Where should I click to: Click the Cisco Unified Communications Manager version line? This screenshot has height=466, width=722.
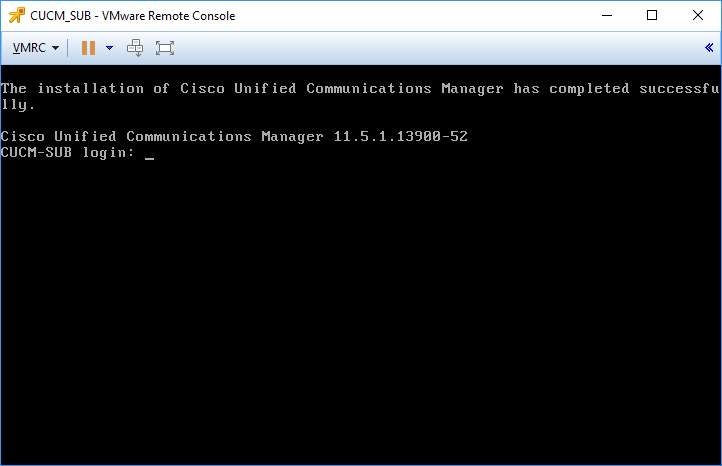[234, 136]
